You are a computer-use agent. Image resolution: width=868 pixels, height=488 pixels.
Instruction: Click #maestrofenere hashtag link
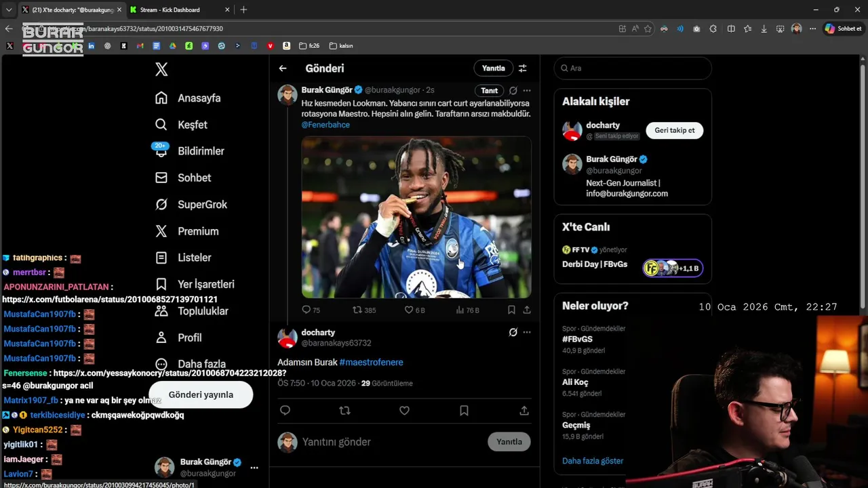click(371, 362)
